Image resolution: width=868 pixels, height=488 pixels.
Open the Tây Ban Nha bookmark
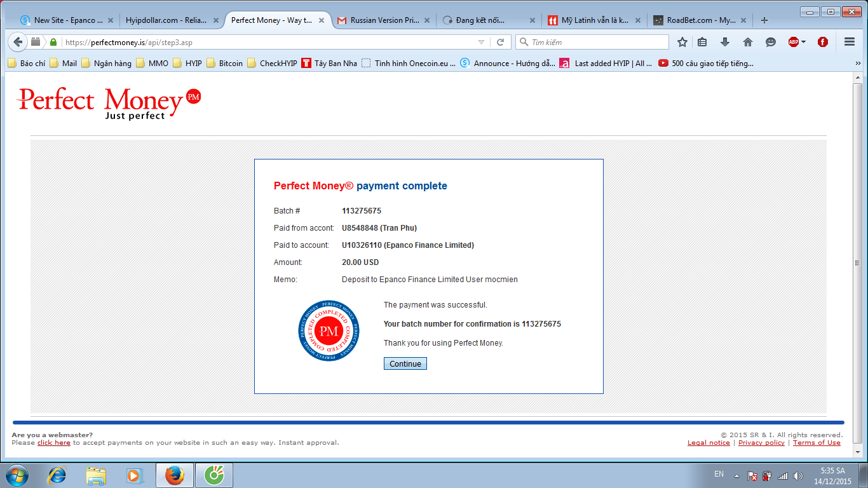330,63
